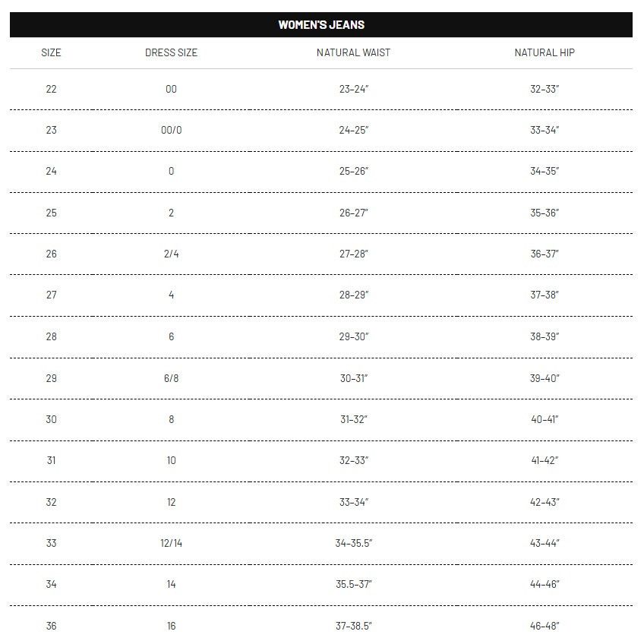Click dress size 00/0 cell

pyautogui.click(x=172, y=130)
